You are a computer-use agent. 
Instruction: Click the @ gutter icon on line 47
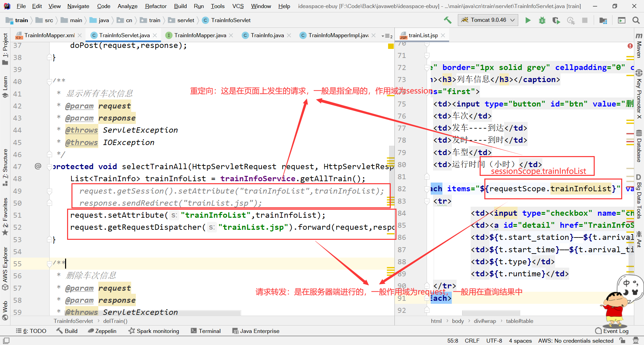[x=38, y=166]
